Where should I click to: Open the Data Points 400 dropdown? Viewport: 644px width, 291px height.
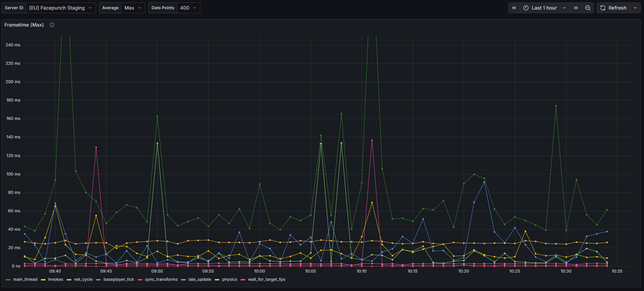coord(188,8)
